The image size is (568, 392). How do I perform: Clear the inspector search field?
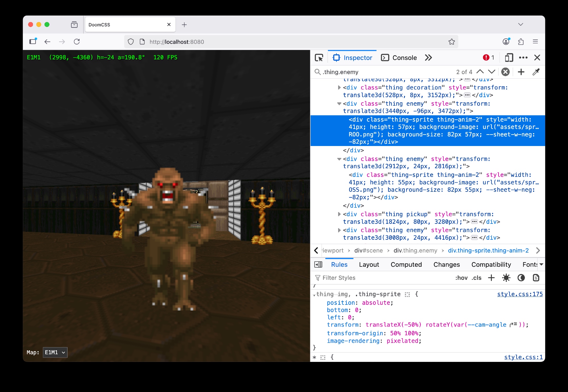[x=505, y=72]
